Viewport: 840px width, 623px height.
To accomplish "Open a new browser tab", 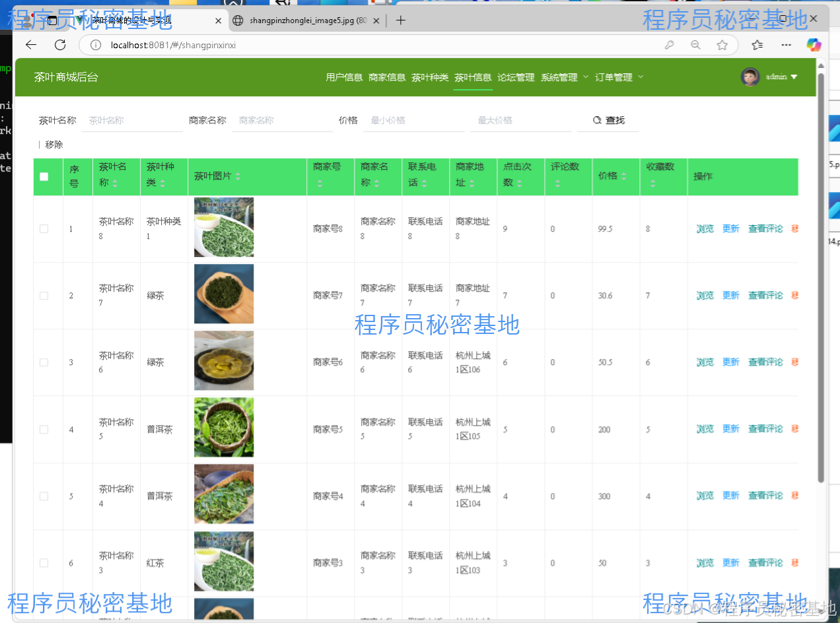I will 400,20.
